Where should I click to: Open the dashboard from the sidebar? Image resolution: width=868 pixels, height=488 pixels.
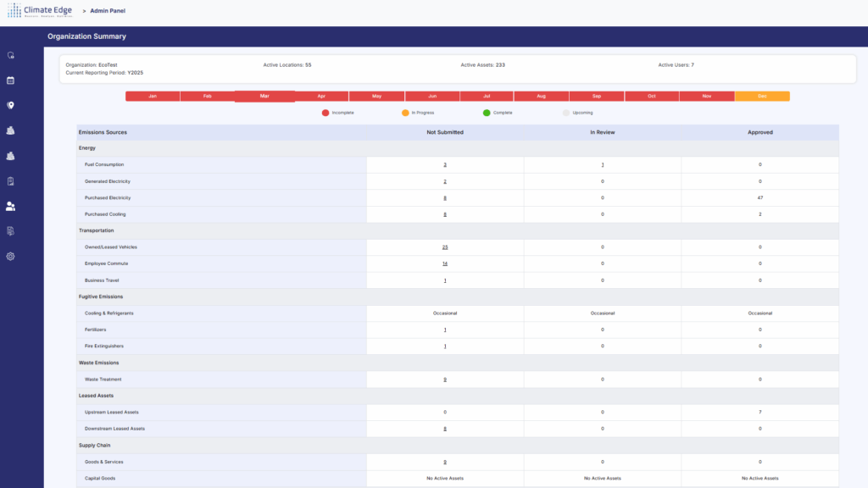[x=10, y=55]
